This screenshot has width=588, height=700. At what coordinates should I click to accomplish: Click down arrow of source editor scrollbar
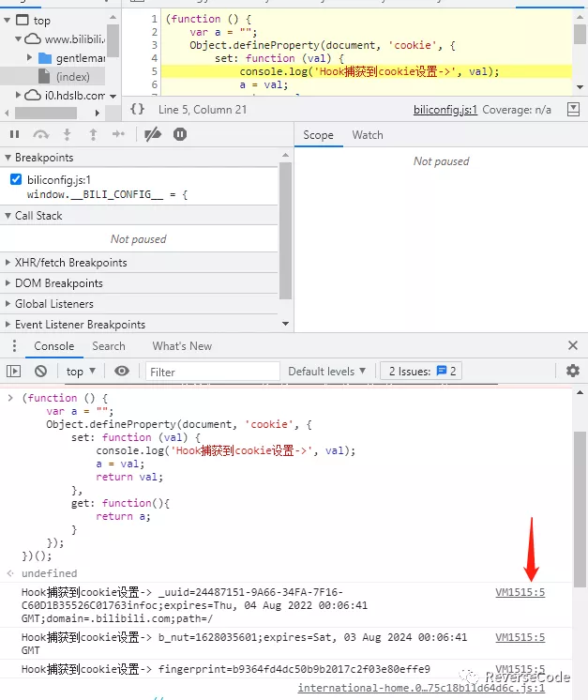point(580,87)
